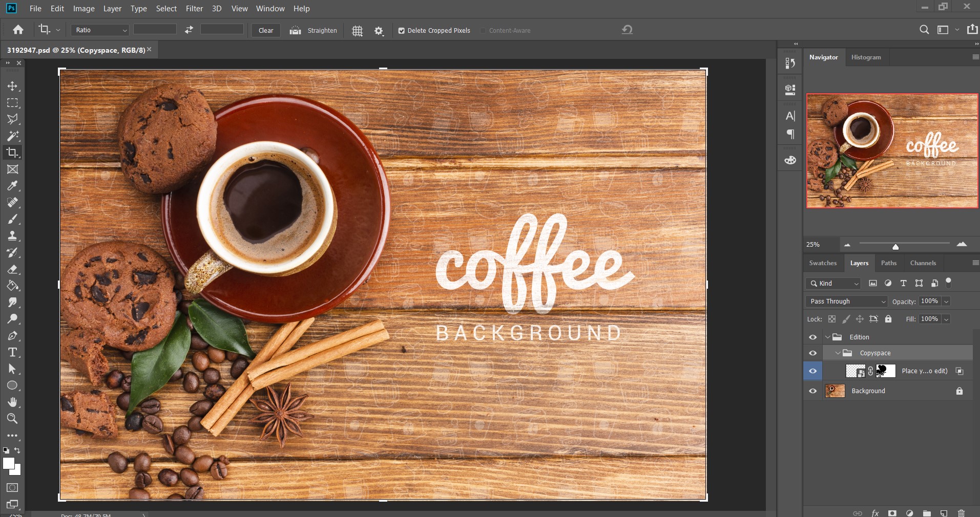
Task: Swap width and height crop values
Action: coord(189,30)
